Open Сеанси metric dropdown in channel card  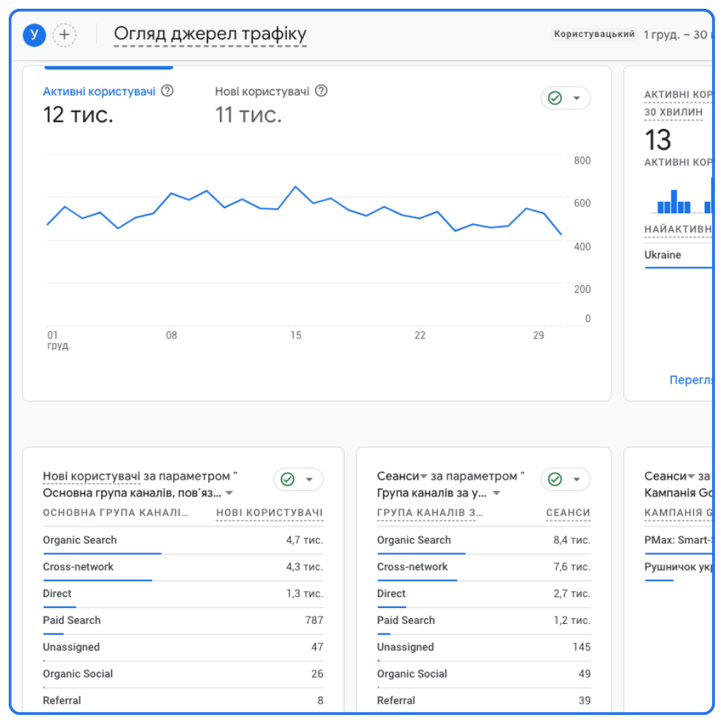pos(424,477)
